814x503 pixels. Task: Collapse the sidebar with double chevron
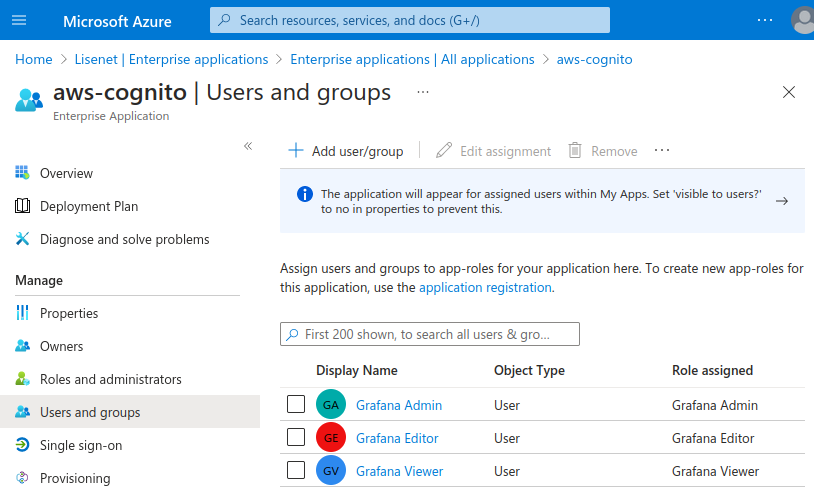pyautogui.click(x=248, y=146)
